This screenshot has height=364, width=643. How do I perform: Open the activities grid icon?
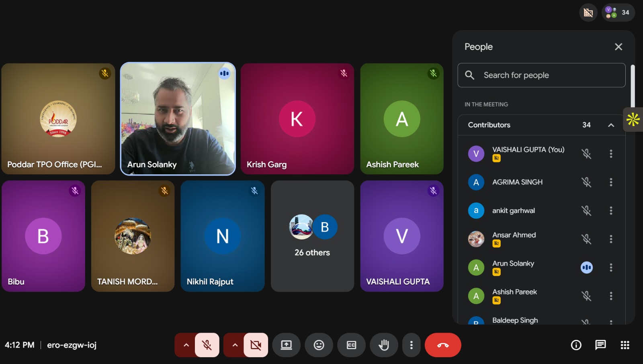625,345
